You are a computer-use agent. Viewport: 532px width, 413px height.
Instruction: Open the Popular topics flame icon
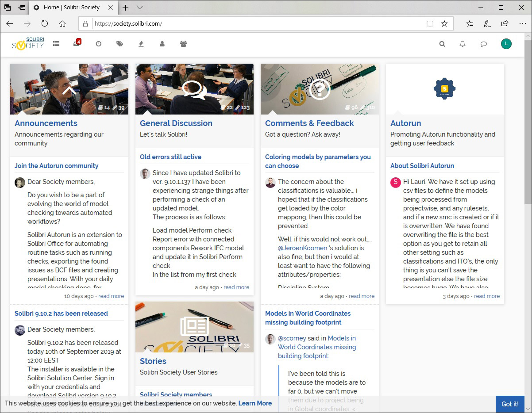click(141, 44)
